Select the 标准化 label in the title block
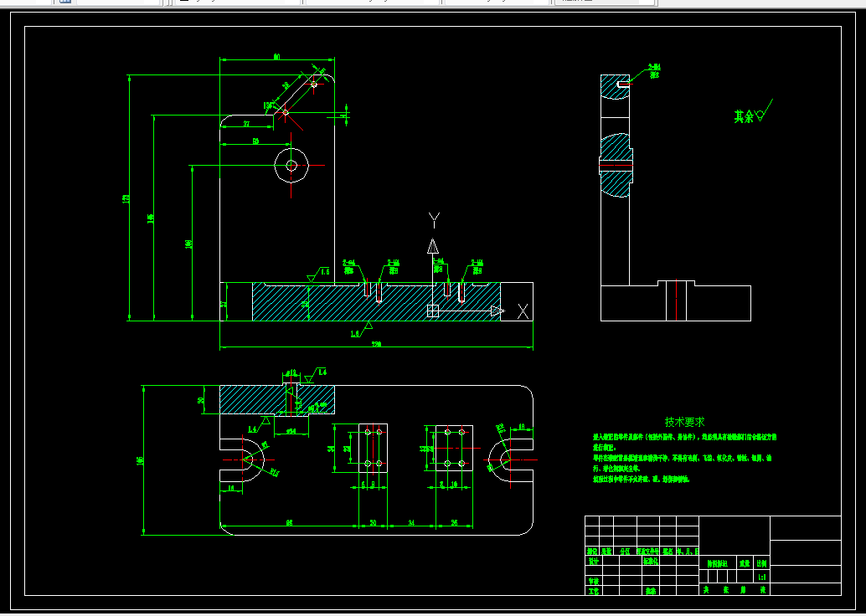The image size is (866, 616). pos(651,561)
